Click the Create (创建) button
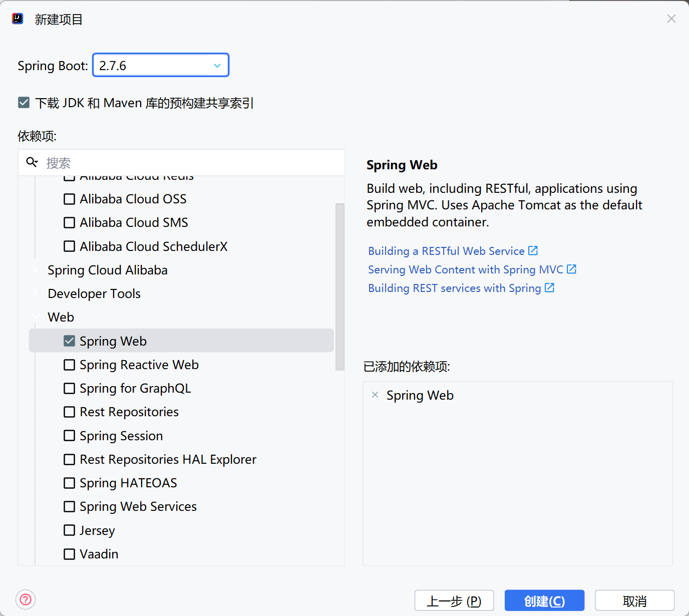Image resolution: width=689 pixels, height=616 pixels. 544,600
